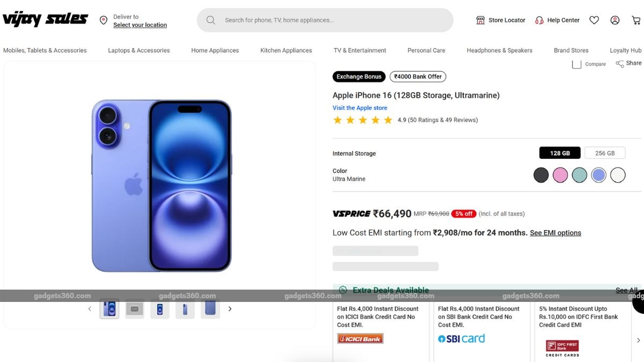
Task: Collapse the thumbnail carousel with the left arrow
Action: pos(90,309)
